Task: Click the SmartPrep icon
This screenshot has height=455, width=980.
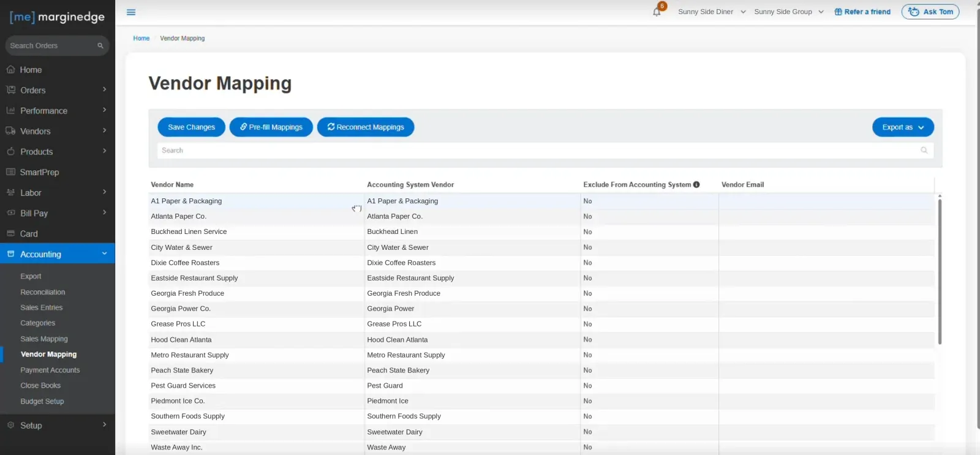Action: [x=10, y=172]
